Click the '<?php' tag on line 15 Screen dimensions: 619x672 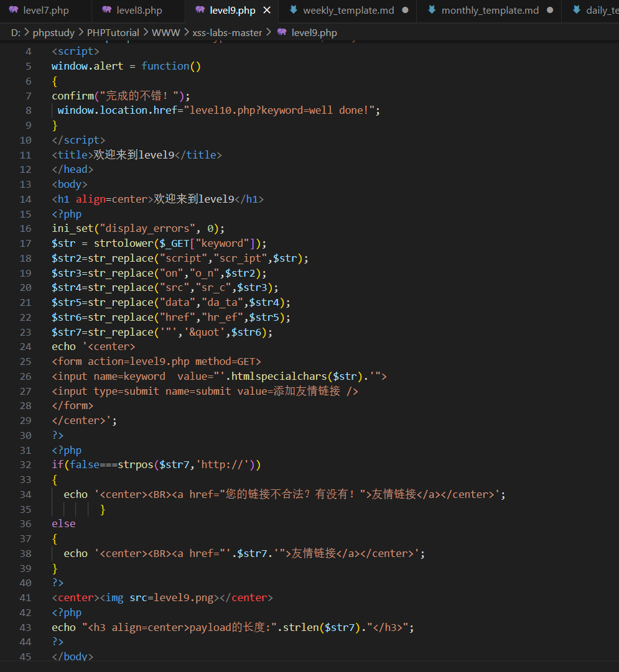67,214
